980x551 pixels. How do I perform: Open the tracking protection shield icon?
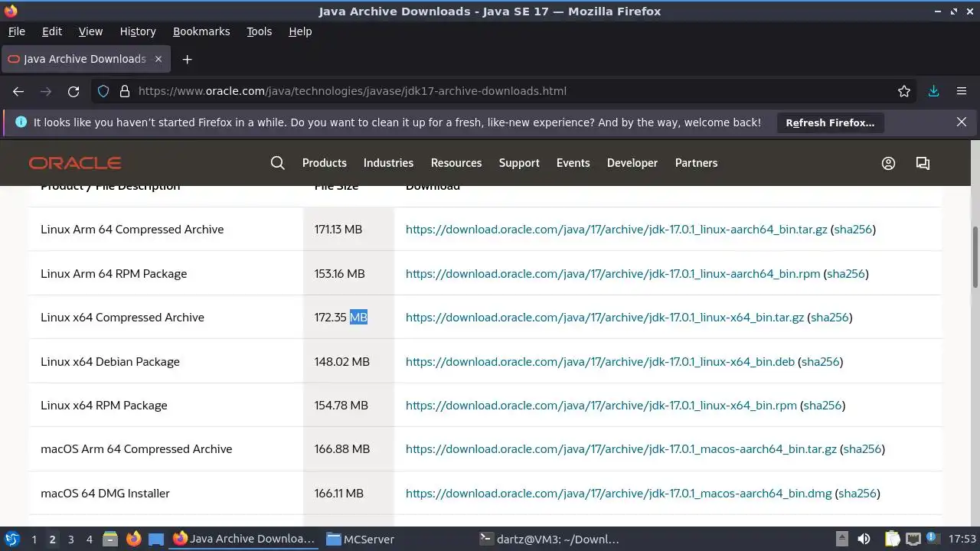point(103,91)
